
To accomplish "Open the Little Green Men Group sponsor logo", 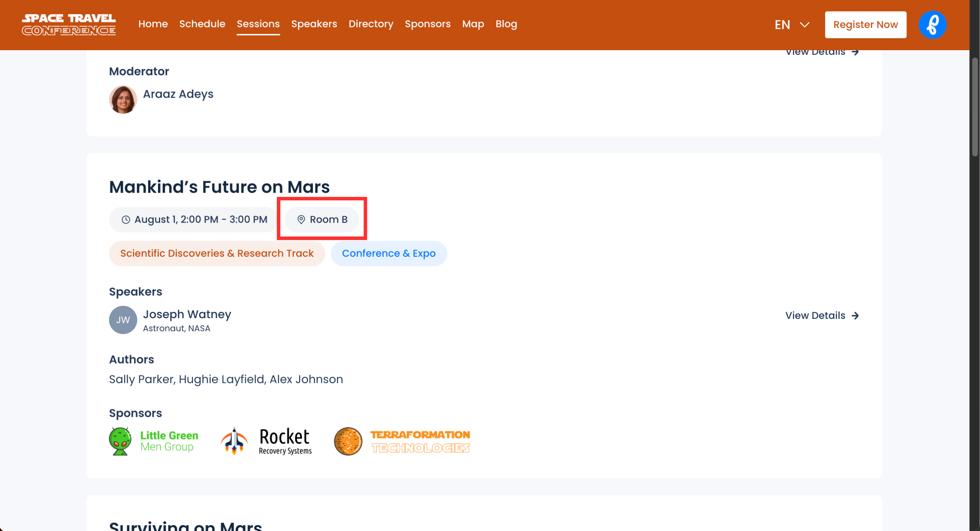I will pos(154,441).
